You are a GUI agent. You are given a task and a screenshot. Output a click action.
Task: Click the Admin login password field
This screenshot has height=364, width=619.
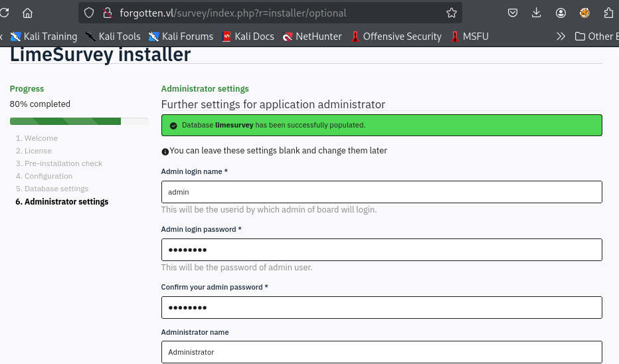(x=381, y=250)
